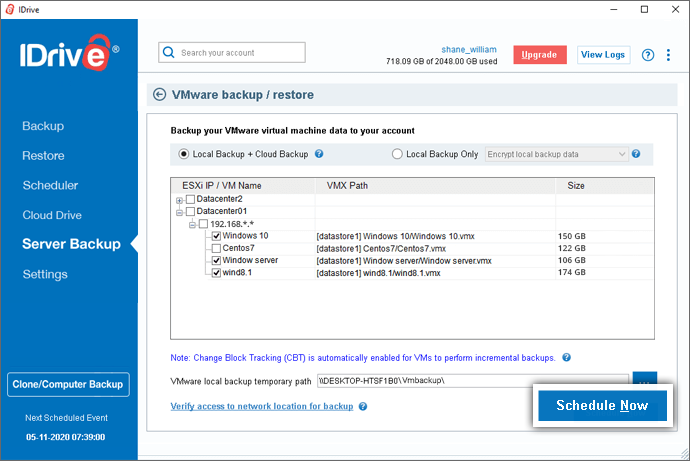Uncheck the Window server VM checkbox
The image size is (690, 461).
point(216,260)
